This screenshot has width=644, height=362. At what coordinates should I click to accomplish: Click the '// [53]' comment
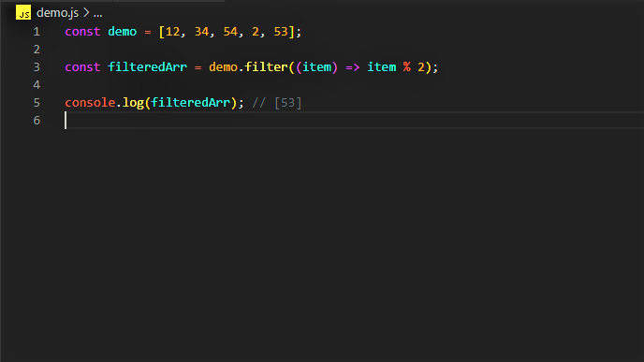point(277,103)
